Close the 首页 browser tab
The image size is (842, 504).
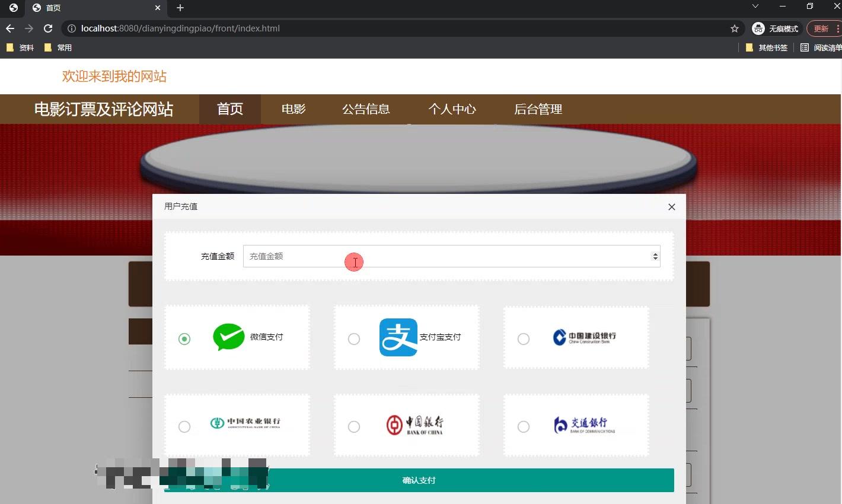[158, 8]
